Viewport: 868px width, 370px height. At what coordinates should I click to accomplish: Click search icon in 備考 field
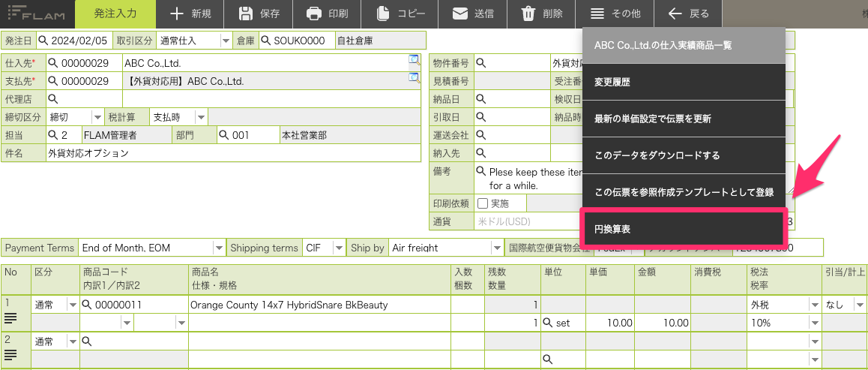pos(481,171)
